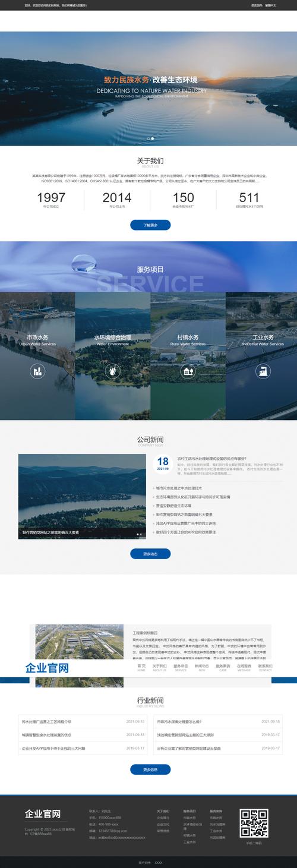Click the mobile QR code in the footer

254,823
